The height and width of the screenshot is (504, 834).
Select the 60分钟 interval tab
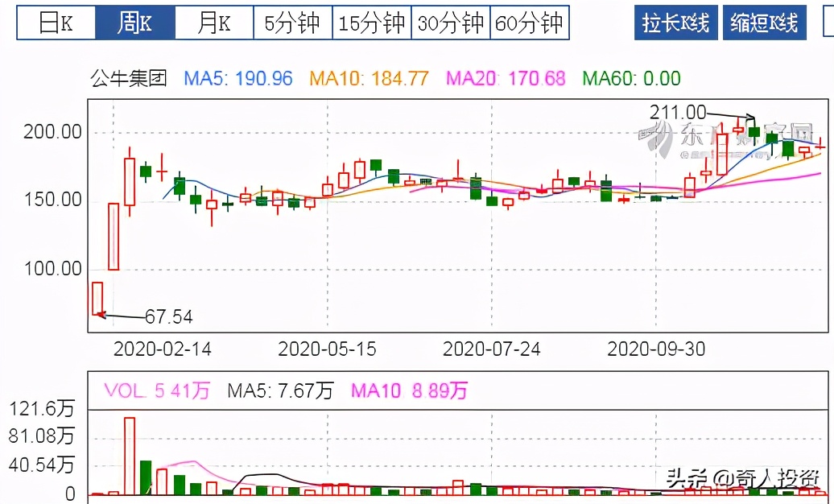click(531, 23)
